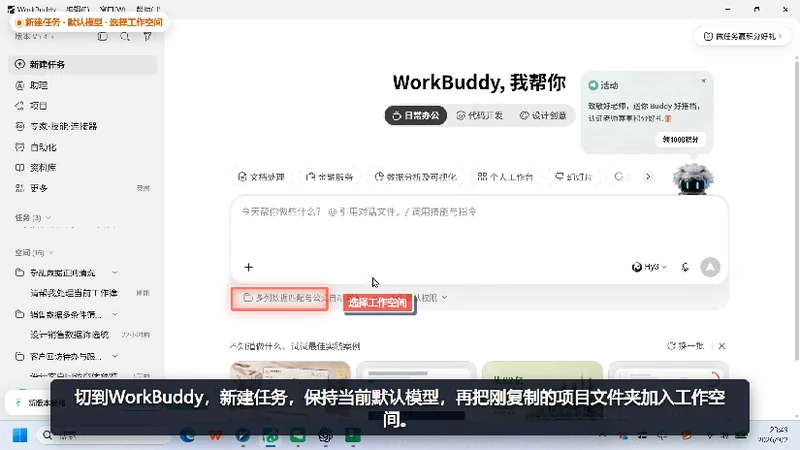Collapse the 客户回访待办与跟… folder chevron

click(x=115, y=356)
